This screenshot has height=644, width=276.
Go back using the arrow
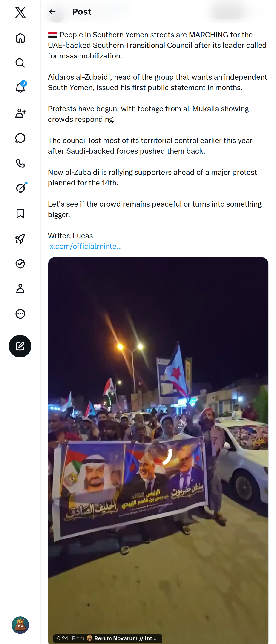(52, 12)
